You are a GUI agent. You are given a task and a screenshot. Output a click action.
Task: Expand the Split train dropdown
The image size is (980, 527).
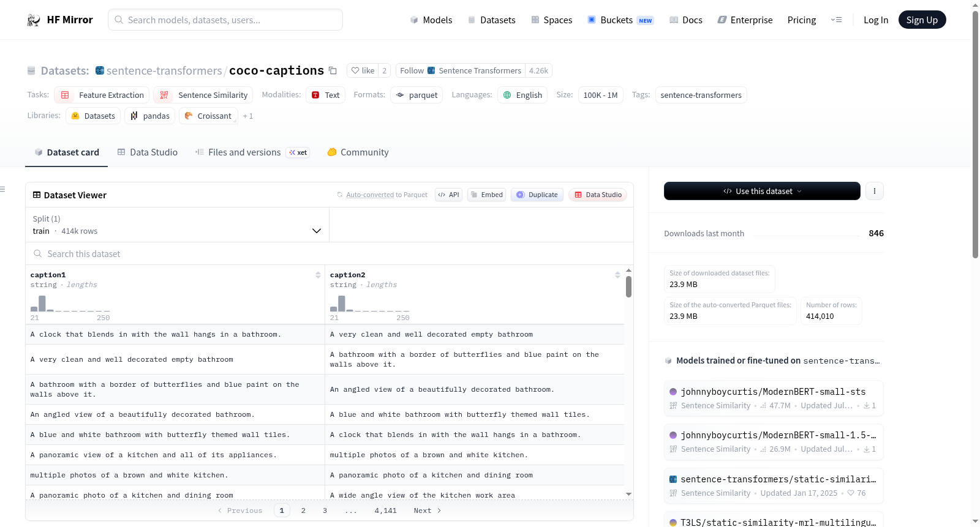point(177,225)
